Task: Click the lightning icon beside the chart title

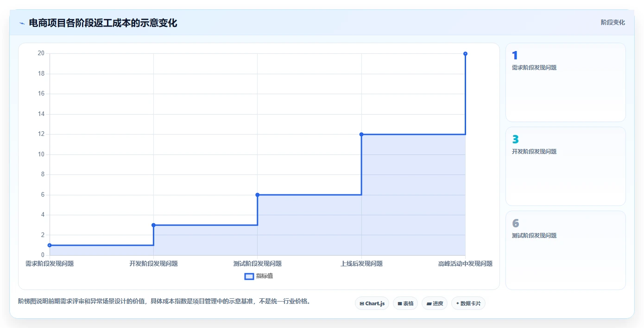Action: [22, 23]
